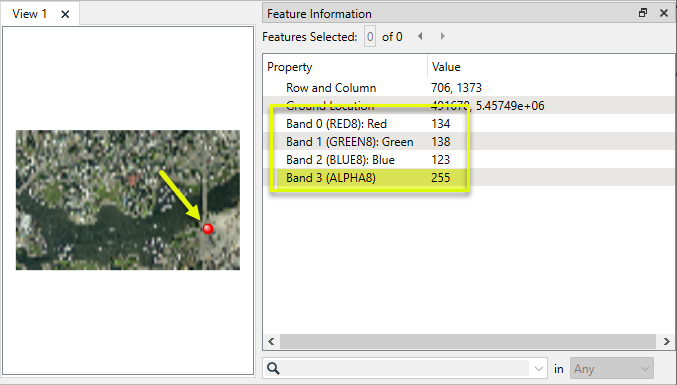The height and width of the screenshot is (385, 677).
Task: Click the horizontal scrollbar track
Action: click(468, 341)
